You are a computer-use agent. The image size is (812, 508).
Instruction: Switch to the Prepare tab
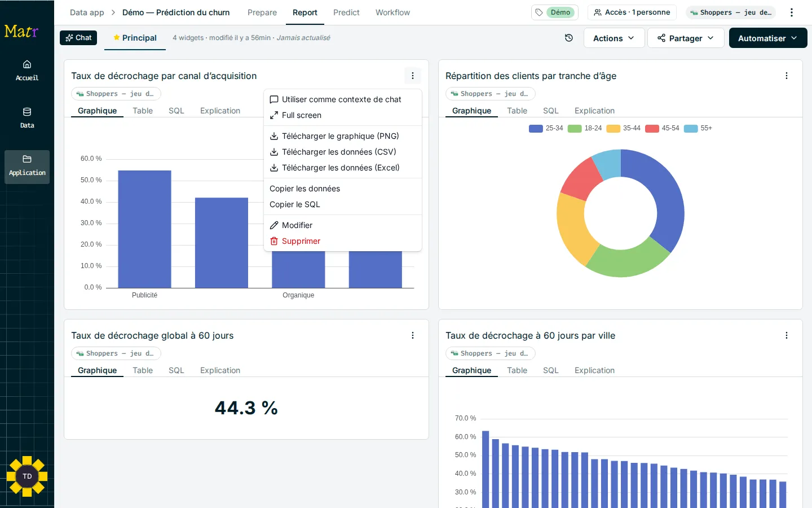262,12
